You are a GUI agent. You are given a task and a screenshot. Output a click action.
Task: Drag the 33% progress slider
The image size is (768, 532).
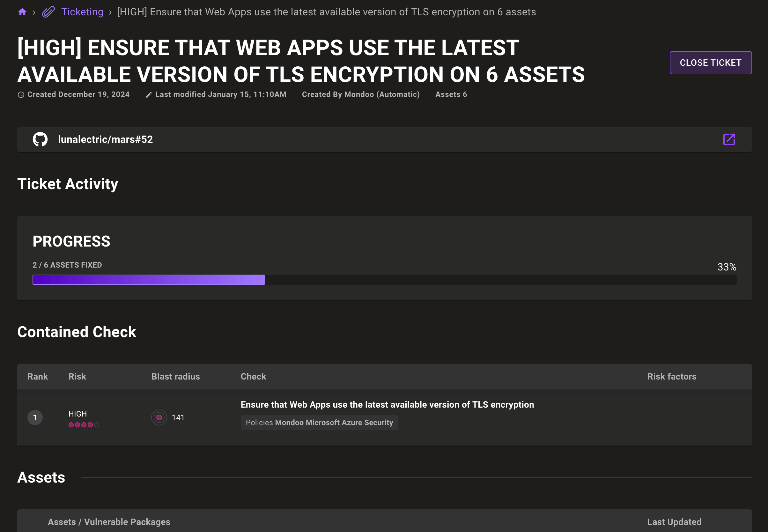[x=265, y=279]
